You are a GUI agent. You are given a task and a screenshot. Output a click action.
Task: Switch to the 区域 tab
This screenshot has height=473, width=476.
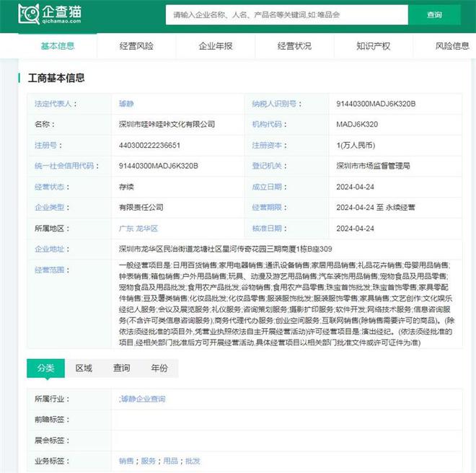point(84,368)
